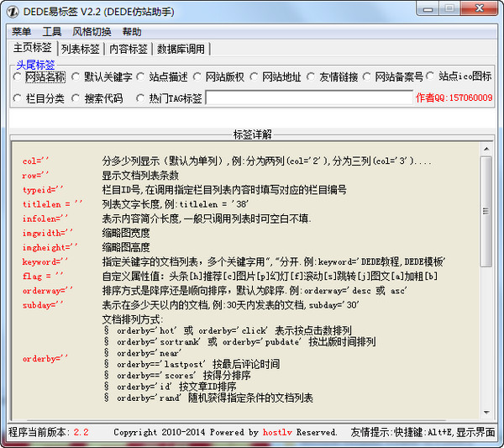Click the row='' attribute text
This screenshot has height=448, width=504.
[x=35, y=176]
